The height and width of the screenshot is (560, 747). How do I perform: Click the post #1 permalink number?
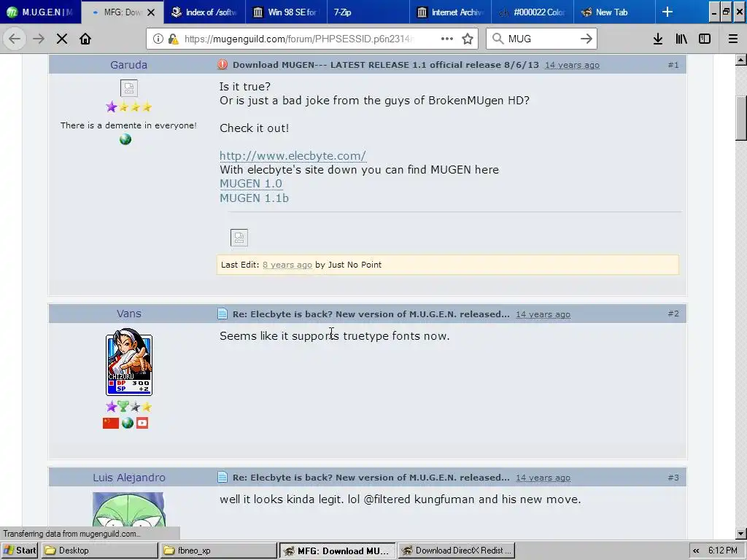click(673, 65)
